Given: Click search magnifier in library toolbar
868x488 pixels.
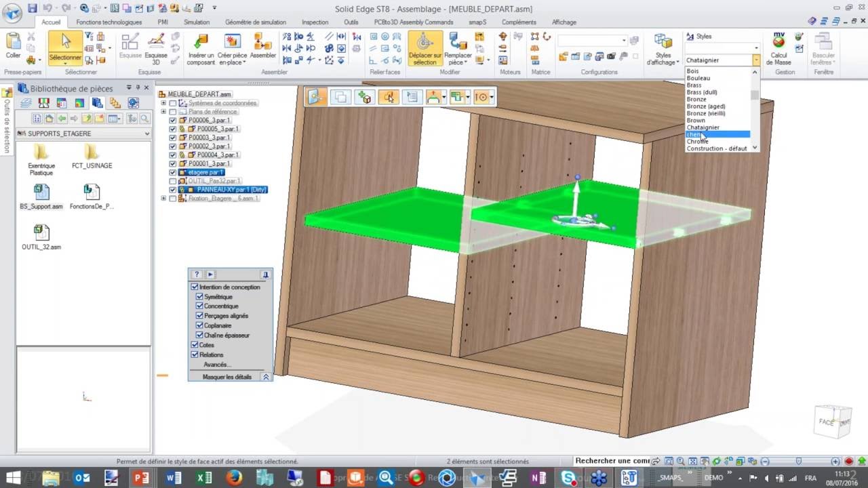Looking at the screenshot, I should coord(144,119).
